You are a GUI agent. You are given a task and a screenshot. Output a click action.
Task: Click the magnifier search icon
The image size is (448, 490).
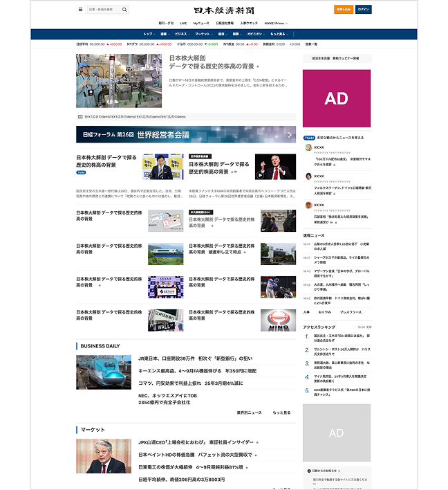(124, 10)
